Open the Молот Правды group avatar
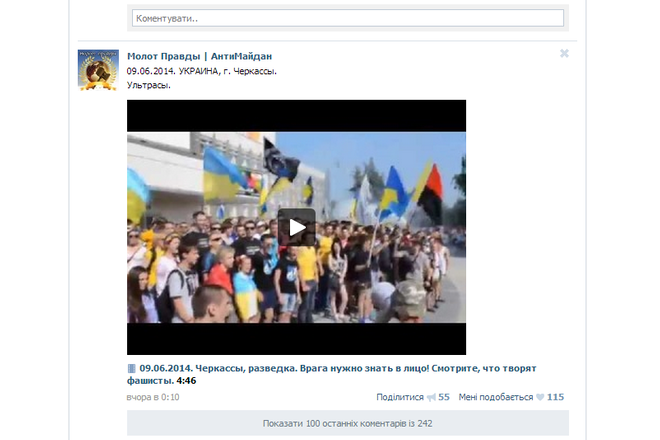660x440 pixels. click(98, 70)
